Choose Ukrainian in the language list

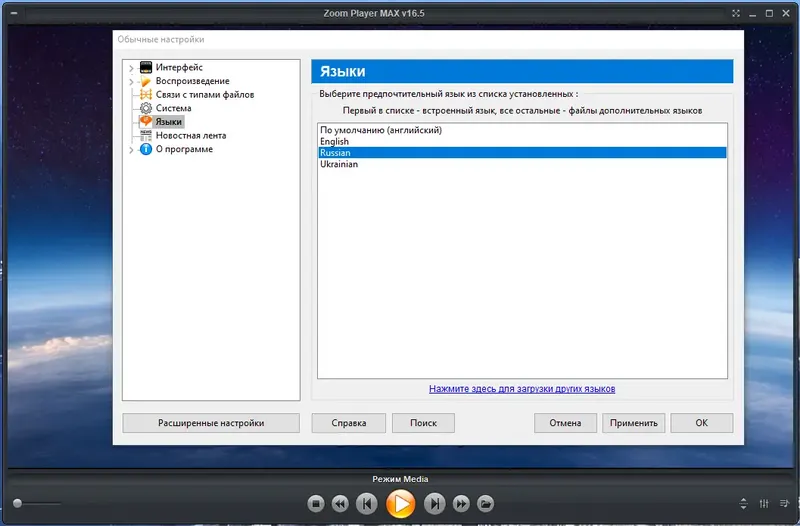pyautogui.click(x=522, y=164)
